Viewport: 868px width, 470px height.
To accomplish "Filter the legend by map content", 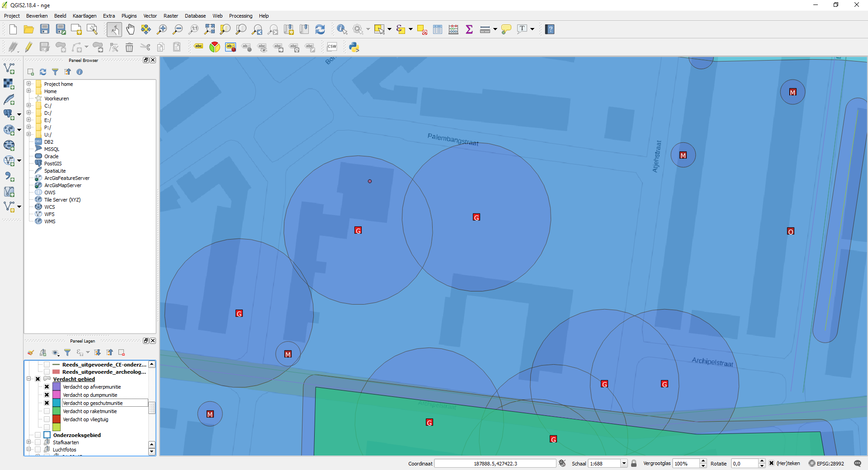I will [67, 352].
